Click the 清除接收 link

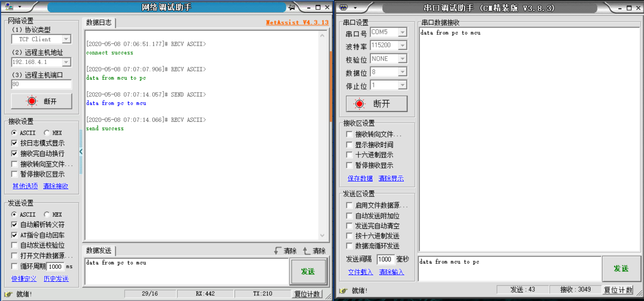pos(55,186)
